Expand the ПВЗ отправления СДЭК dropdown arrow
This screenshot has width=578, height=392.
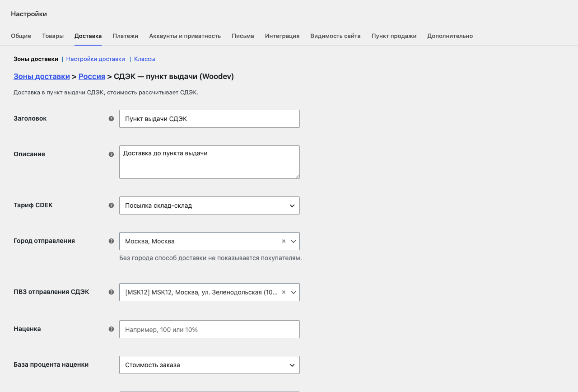[x=294, y=292]
